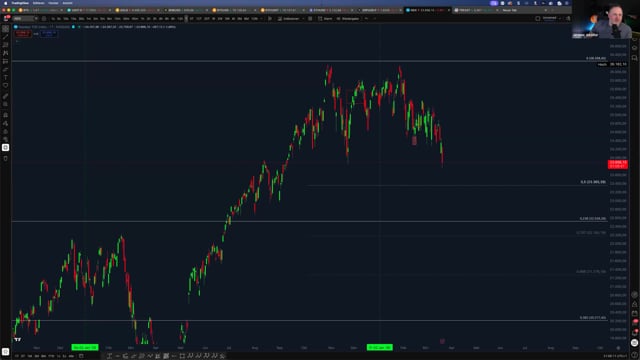
Task: Switch to the USDT.D browser tab
Action: pyautogui.click(x=88, y=10)
